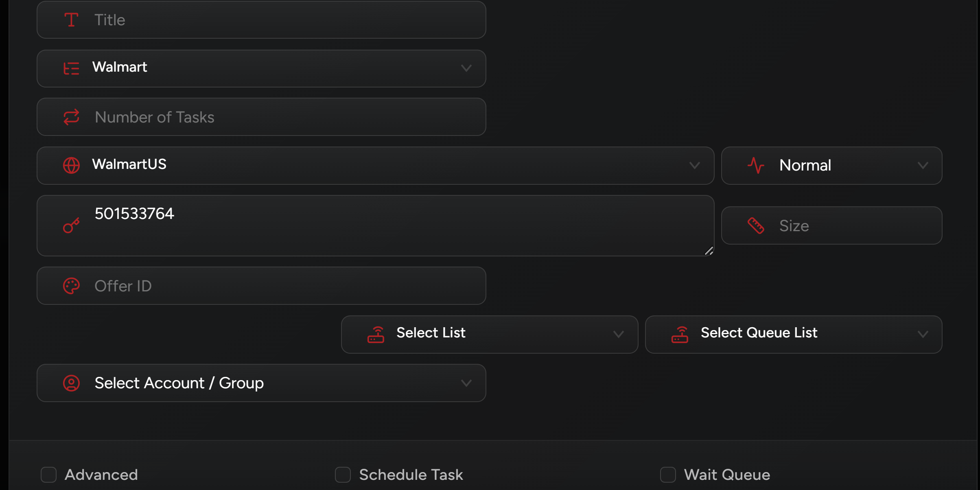Expand the Select Queue List dropdown
Image resolution: width=980 pixels, height=490 pixels.
923,335
